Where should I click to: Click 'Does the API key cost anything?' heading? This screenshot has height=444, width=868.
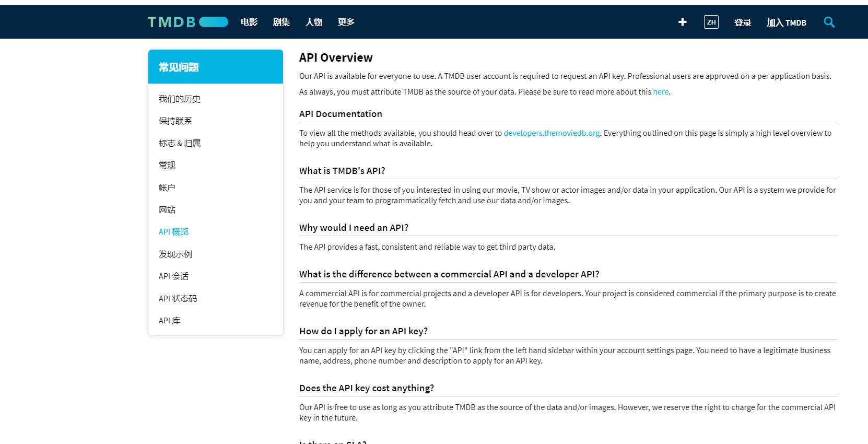[x=367, y=388]
